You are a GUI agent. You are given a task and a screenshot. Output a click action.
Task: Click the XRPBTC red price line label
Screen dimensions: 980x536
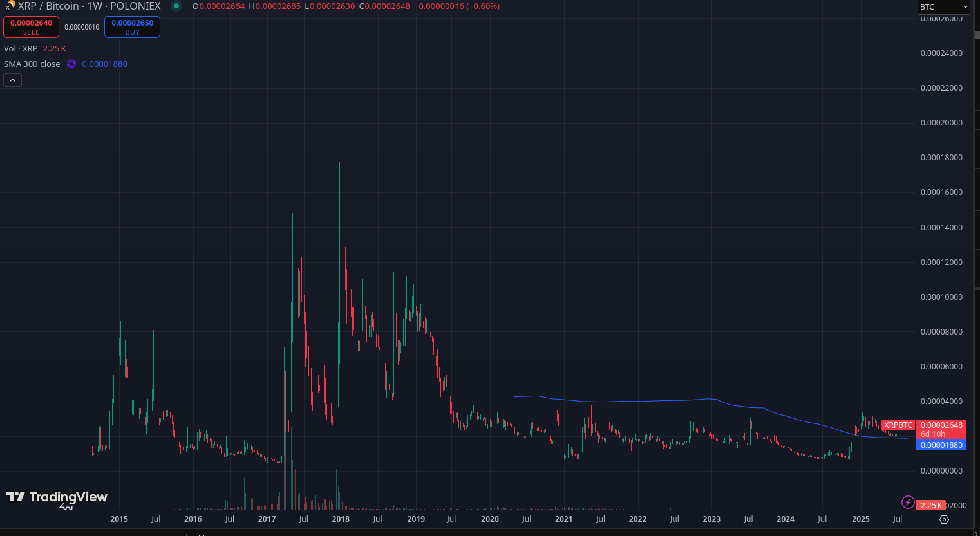(x=898, y=425)
